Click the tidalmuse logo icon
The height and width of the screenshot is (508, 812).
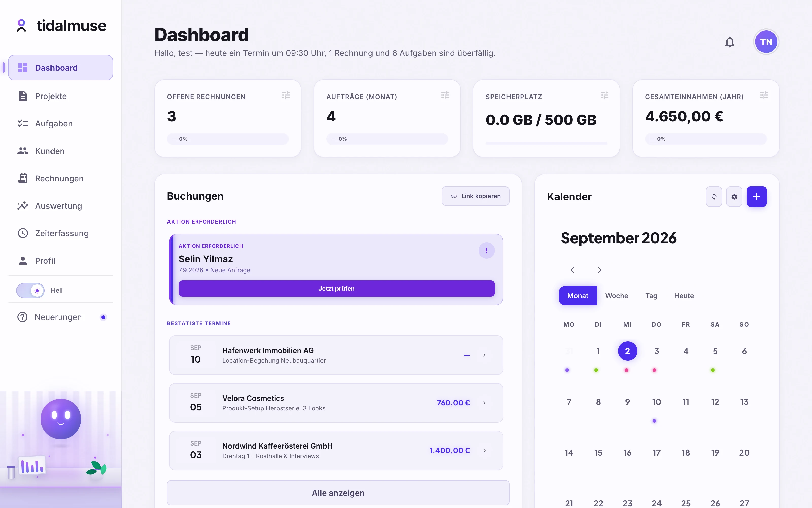pos(22,26)
